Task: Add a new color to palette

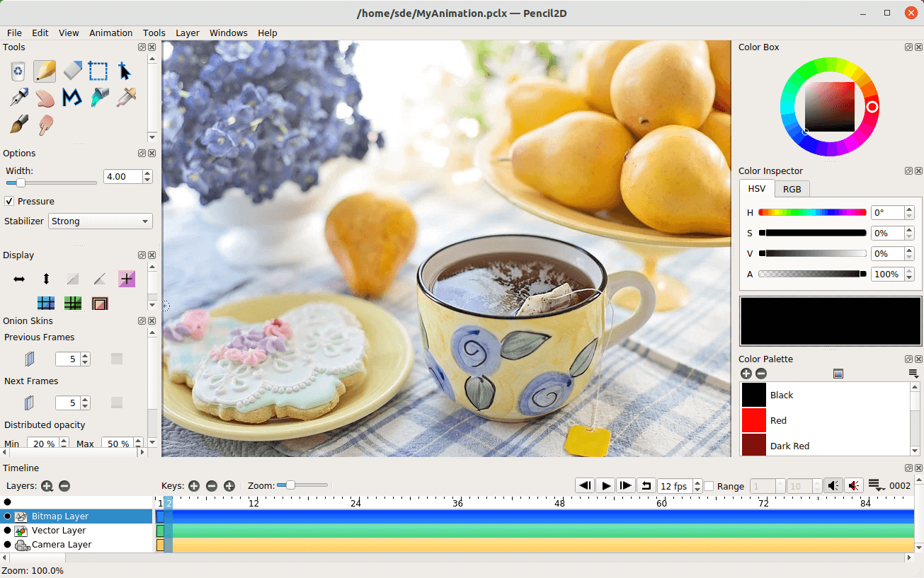Action: tap(746, 374)
